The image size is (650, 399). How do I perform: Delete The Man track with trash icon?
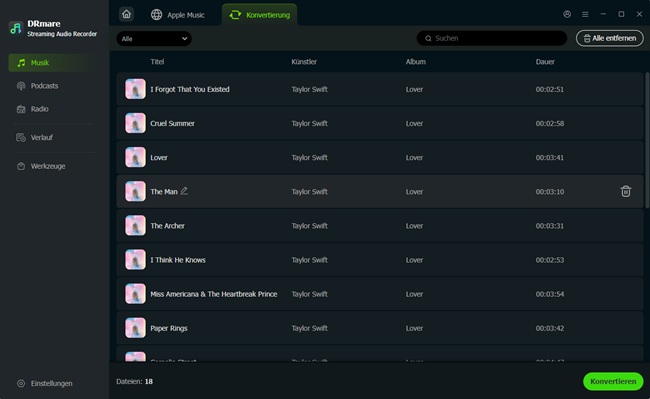[x=626, y=191]
